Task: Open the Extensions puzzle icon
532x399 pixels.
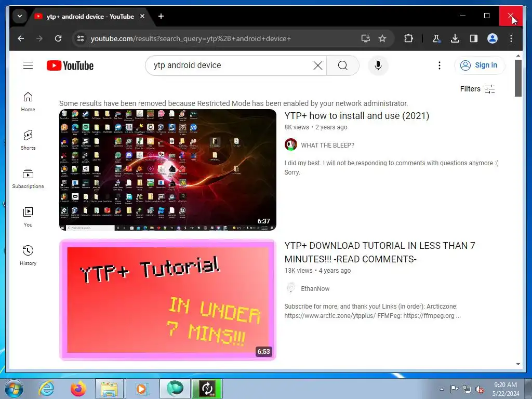Action: point(408,38)
